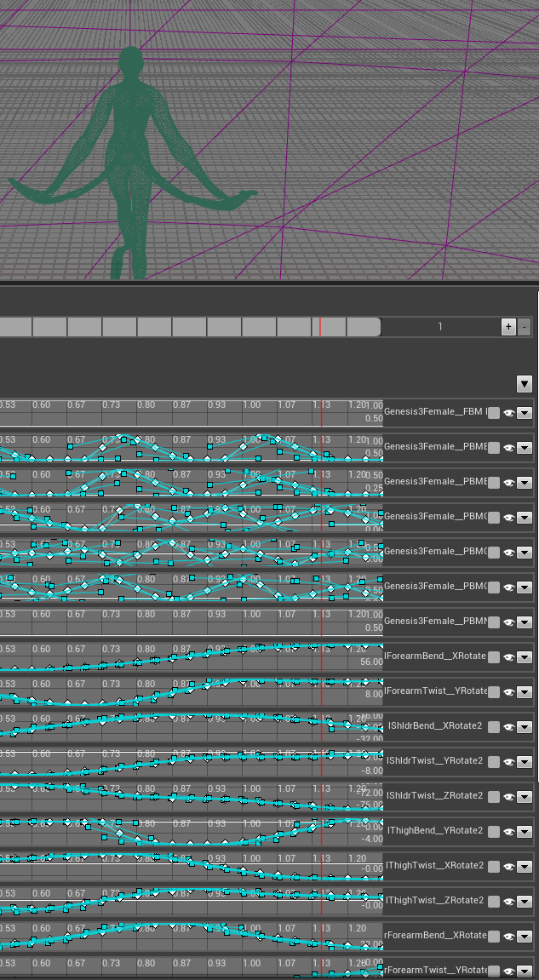Viewport: 539px width, 980px height.
Task: Select the lThighTwist__ZRotate2 curve name
Action: 435,901
